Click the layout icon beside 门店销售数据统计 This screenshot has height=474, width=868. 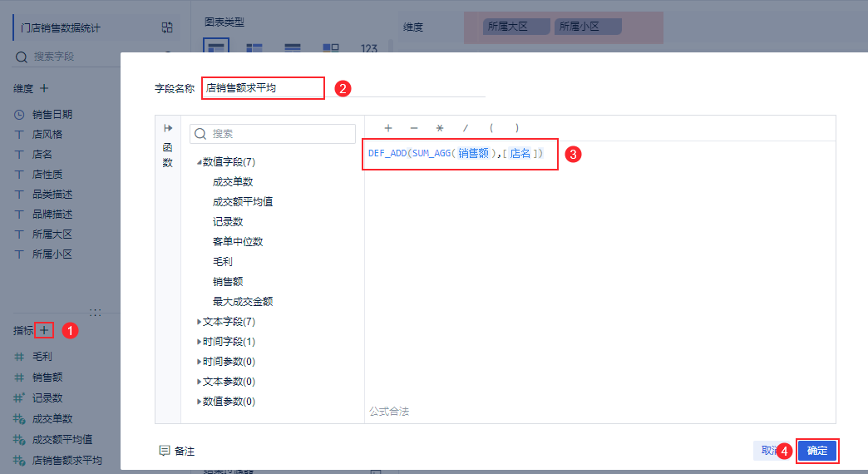pos(166,27)
